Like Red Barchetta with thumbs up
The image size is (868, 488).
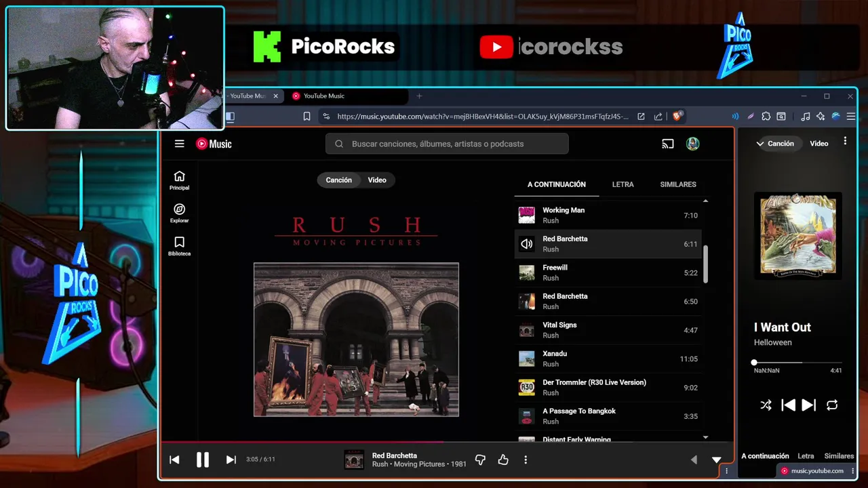tap(502, 460)
